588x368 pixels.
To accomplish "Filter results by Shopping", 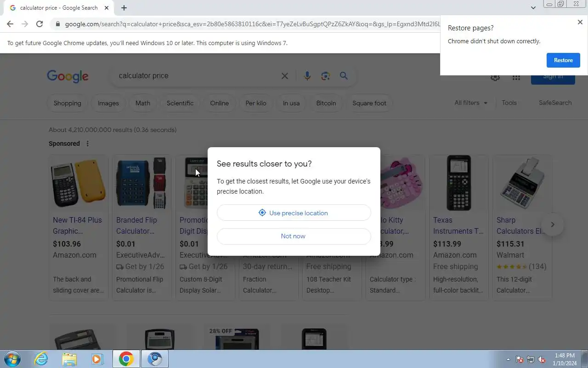I will coord(67,103).
